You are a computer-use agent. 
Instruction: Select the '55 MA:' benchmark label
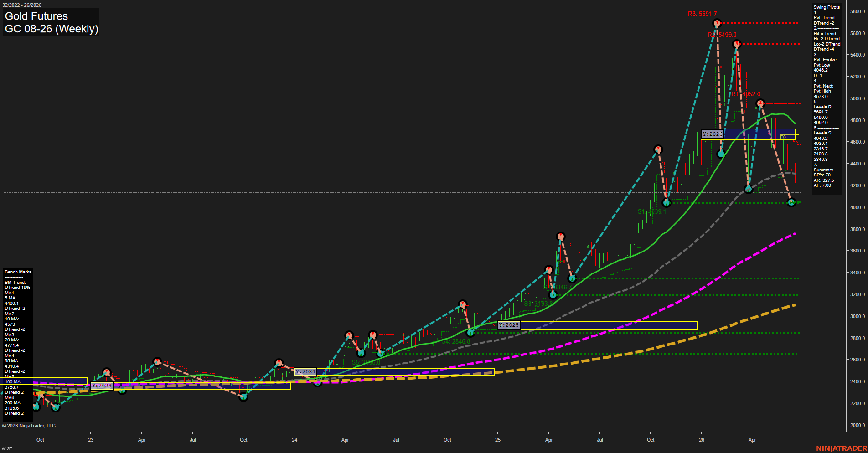click(x=12, y=361)
